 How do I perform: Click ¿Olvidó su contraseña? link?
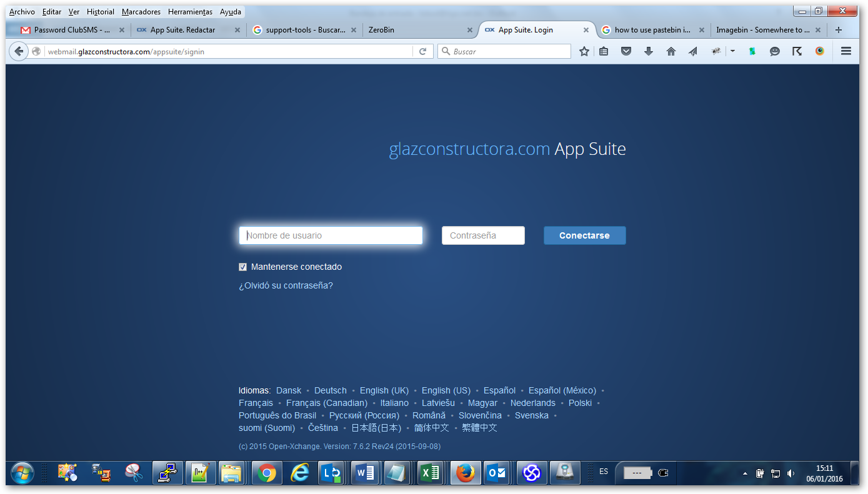[286, 285]
